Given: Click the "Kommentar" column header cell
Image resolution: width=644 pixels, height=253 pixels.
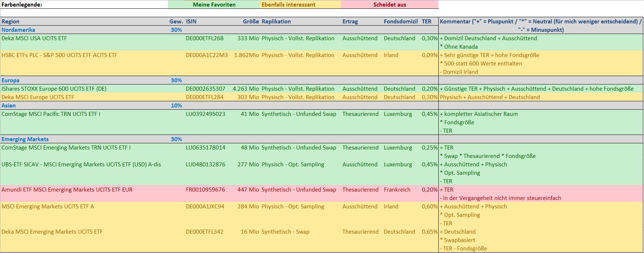Looking at the screenshot, I should point(540,25).
